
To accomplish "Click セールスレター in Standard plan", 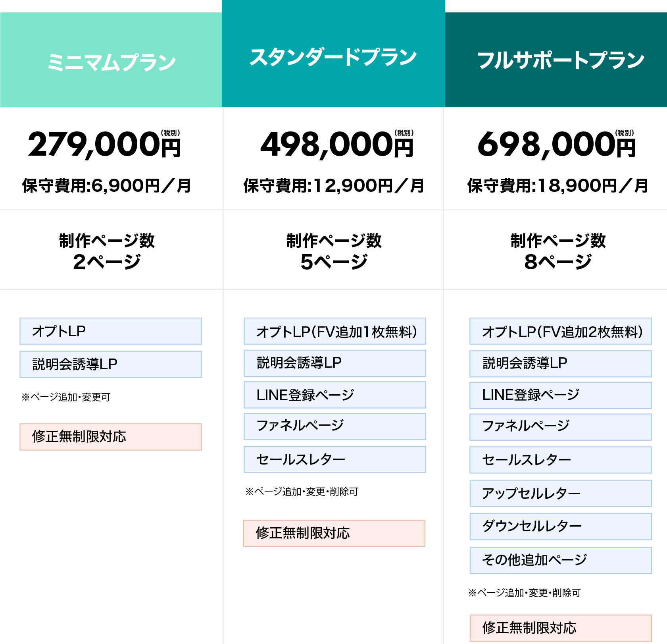I will click(x=334, y=459).
